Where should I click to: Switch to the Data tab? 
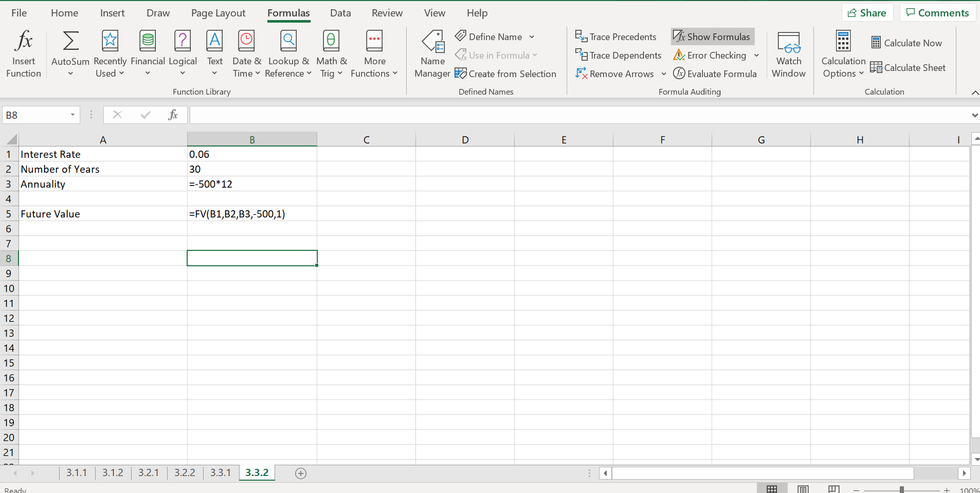tap(340, 13)
